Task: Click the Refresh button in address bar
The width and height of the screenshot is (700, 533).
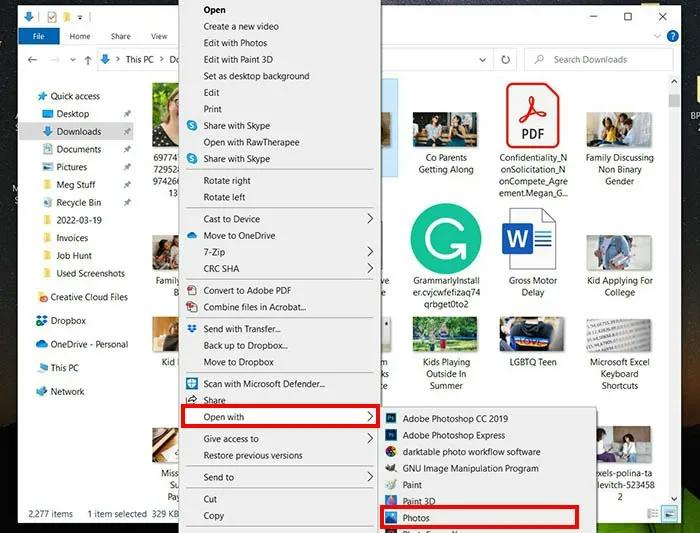Action: (505, 59)
